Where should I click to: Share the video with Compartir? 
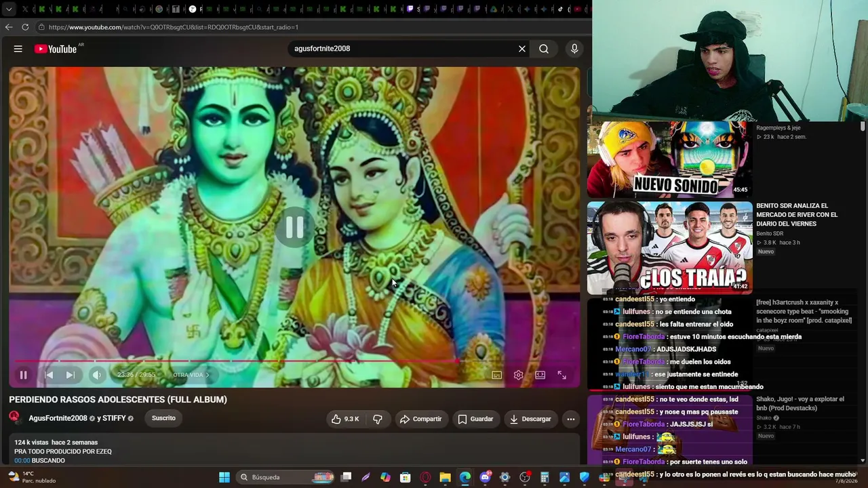[x=420, y=419]
